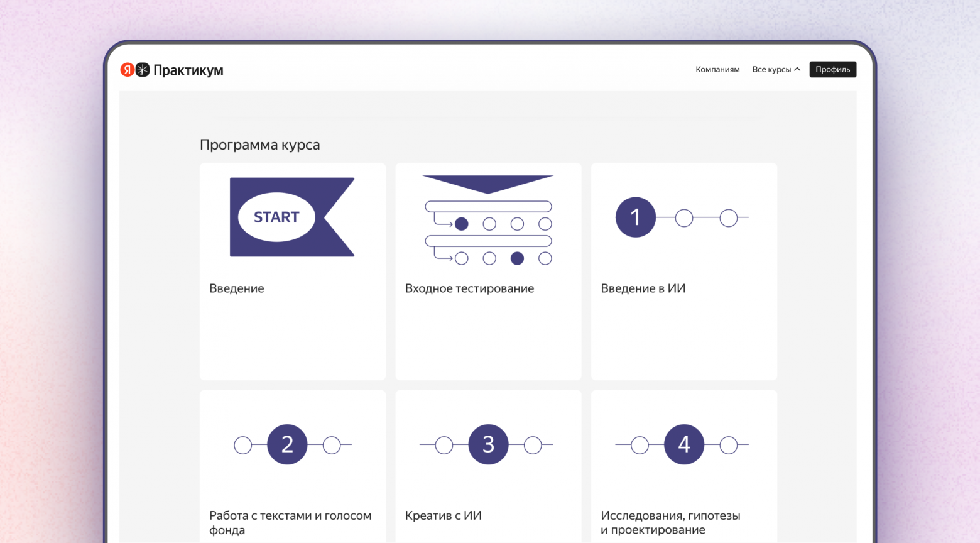Open the Креатив с ИИ card title
980x543 pixels.
[444, 516]
